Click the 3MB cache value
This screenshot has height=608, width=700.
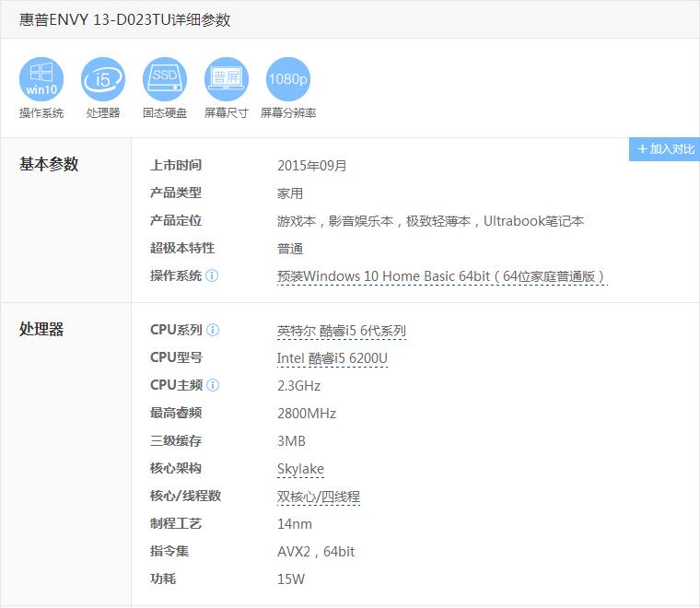(292, 441)
